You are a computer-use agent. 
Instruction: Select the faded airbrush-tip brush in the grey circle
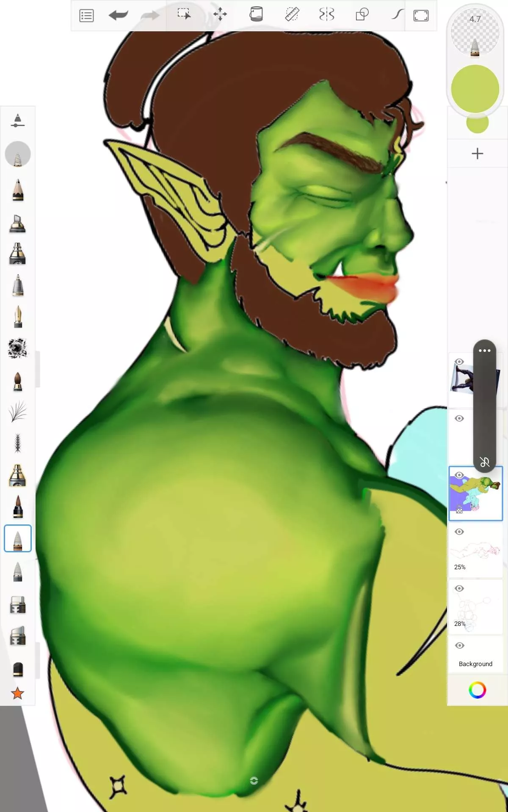(x=18, y=154)
